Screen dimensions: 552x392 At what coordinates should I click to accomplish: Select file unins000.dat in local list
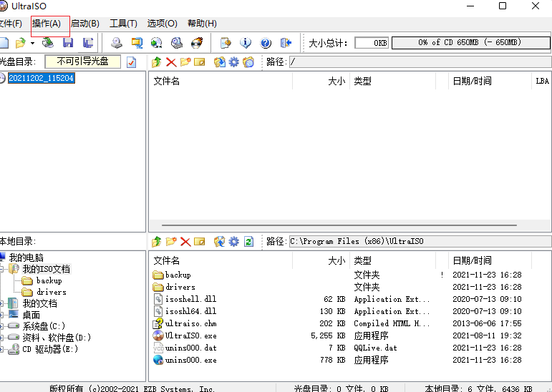click(x=191, y=348)
